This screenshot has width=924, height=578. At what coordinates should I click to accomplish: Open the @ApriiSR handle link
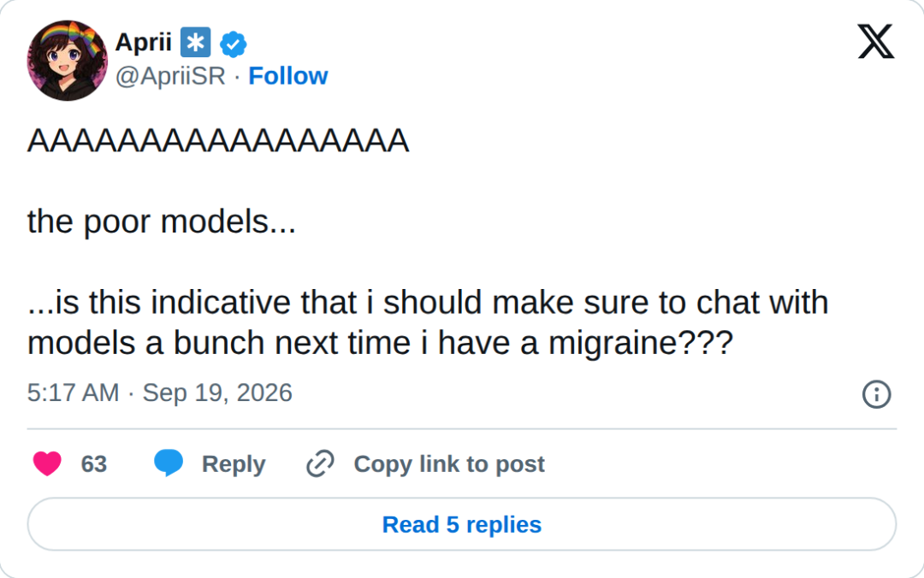(170, 76)
